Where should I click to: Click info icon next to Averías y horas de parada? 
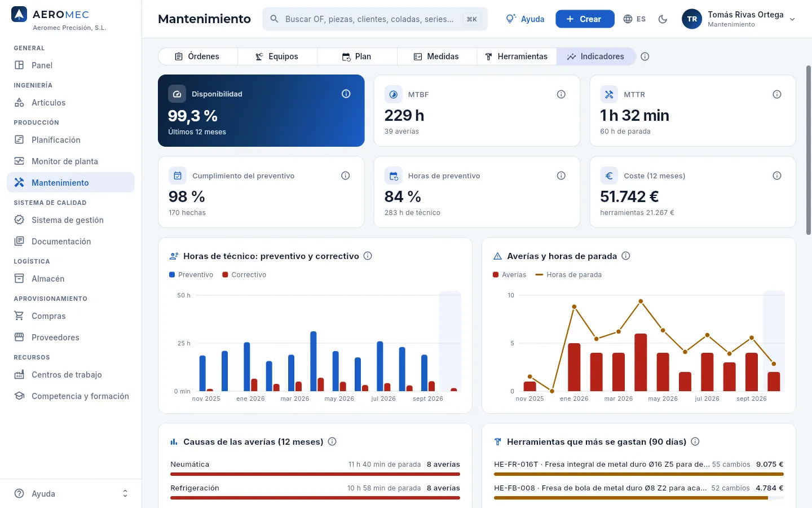point(626,256)
